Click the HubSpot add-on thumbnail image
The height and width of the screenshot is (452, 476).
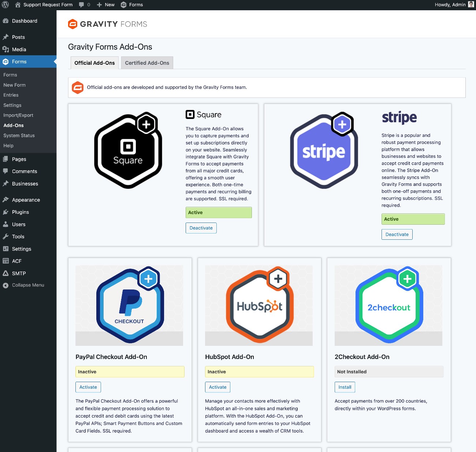259,305
